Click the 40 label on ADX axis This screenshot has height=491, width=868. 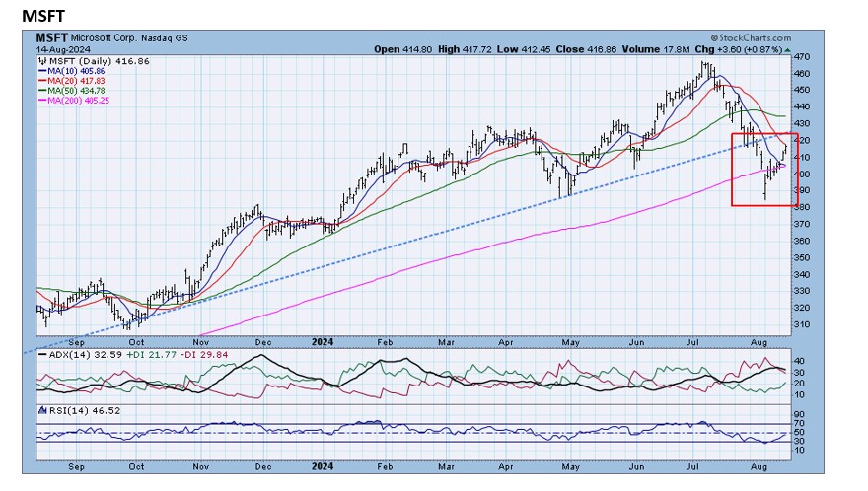[x=799, y=361]
